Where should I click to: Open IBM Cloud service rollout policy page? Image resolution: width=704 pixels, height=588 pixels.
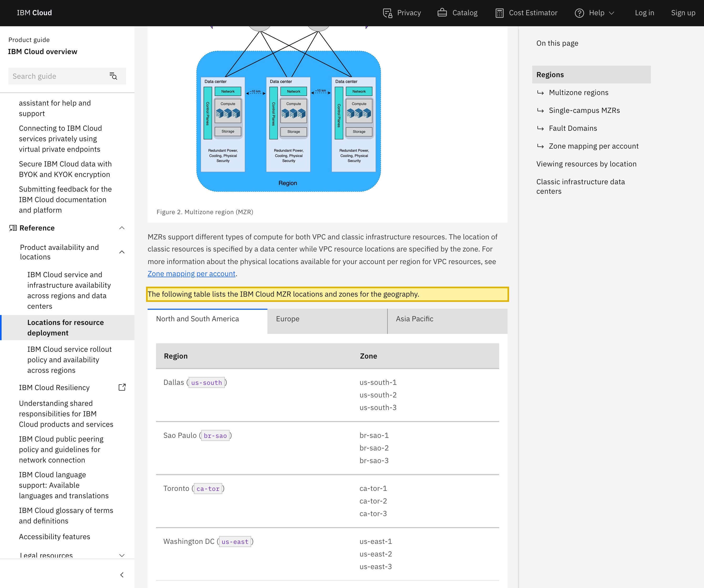[69, 360]
